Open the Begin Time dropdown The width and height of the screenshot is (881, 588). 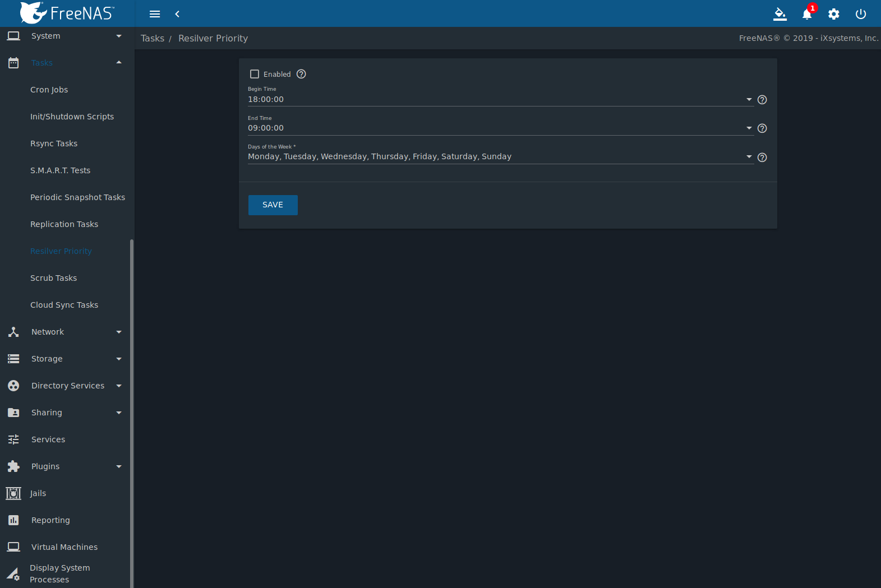pyautogui.click(x=749, y=99)
